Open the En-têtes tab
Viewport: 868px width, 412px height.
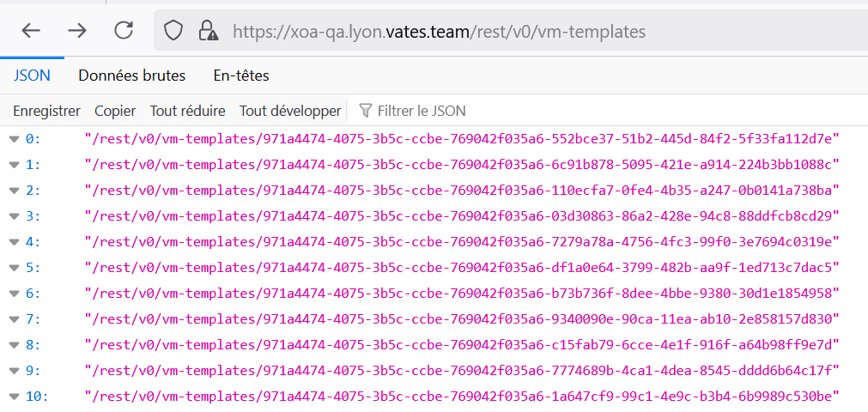pyautogui.click(x=241, y=76)
